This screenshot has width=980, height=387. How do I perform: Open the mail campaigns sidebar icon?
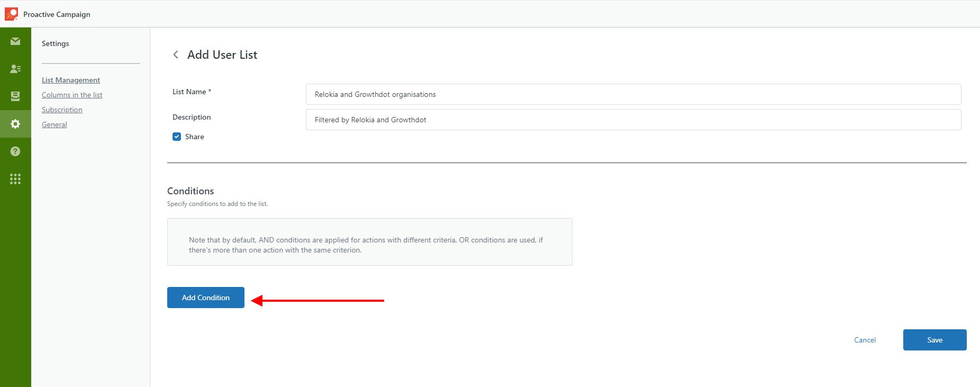pos(15,41)
